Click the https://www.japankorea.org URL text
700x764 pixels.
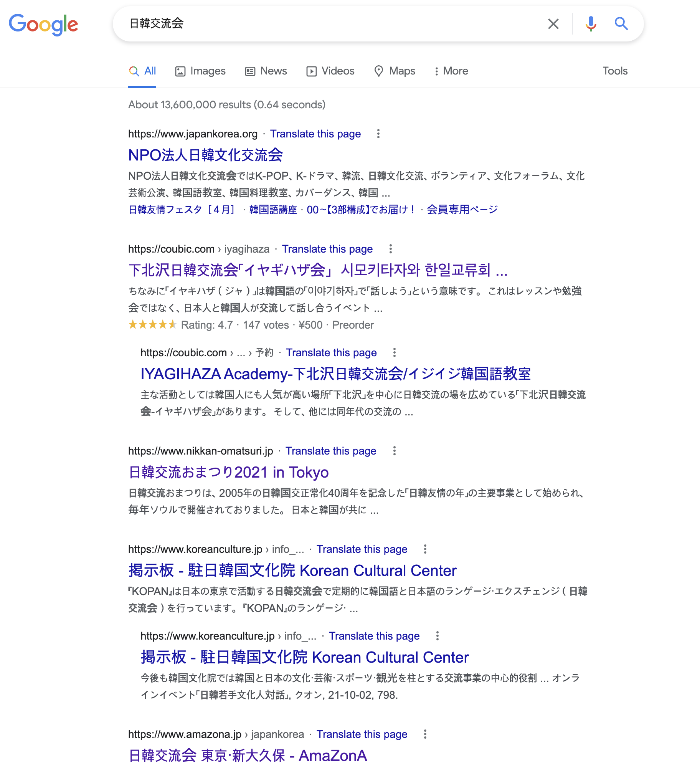(193, 134)
